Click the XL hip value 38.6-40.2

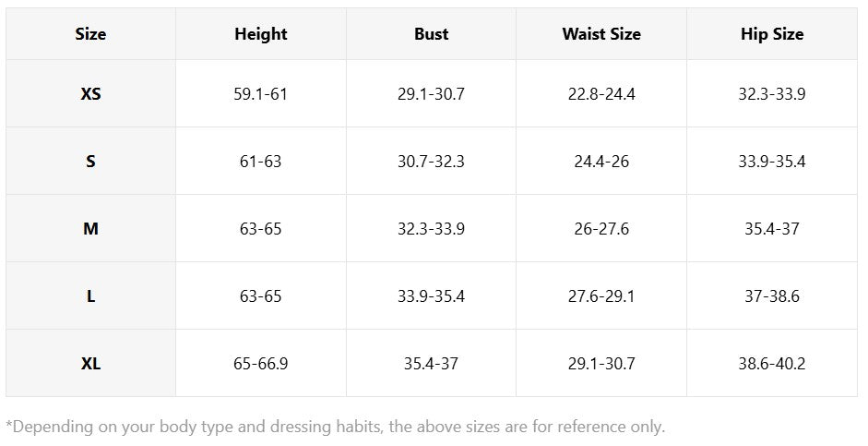tap(772, 364)
